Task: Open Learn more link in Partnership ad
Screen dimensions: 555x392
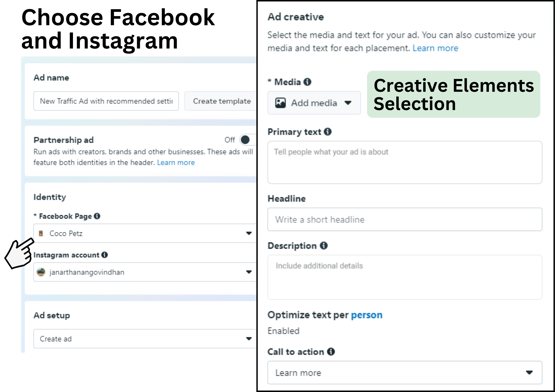Action: pos(176,162)
